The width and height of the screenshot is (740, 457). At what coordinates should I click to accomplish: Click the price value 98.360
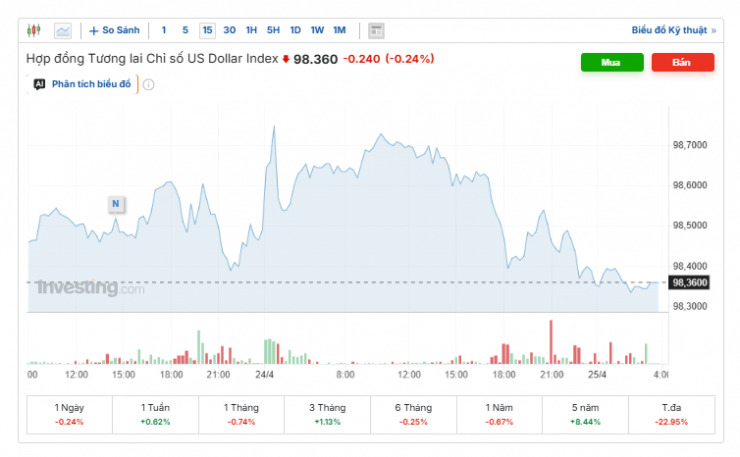pyautogui.click(x=315, y=59)
